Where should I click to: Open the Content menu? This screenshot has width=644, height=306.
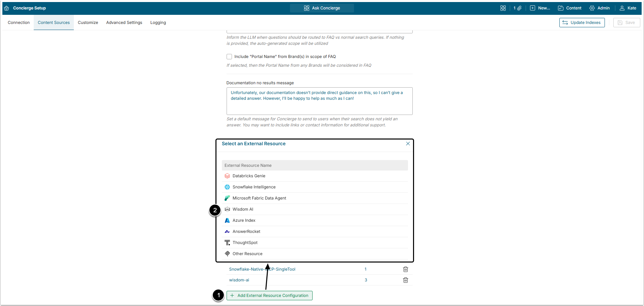[569, 8]
